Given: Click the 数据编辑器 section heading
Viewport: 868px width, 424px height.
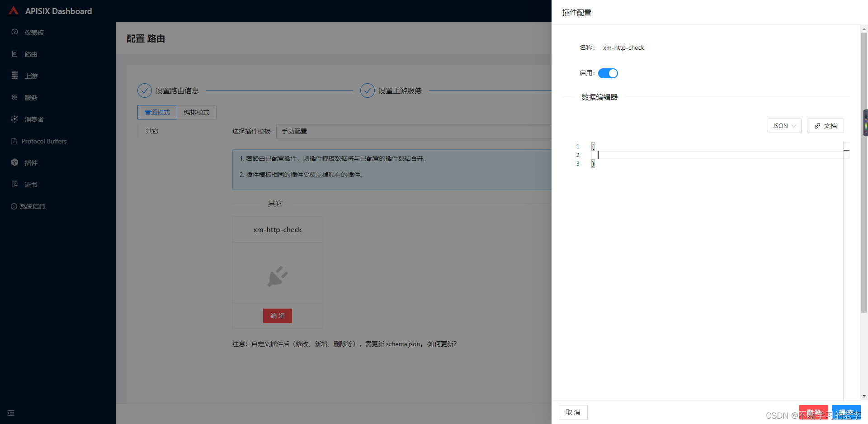Looking at the screenshot, I should point(599,97).
